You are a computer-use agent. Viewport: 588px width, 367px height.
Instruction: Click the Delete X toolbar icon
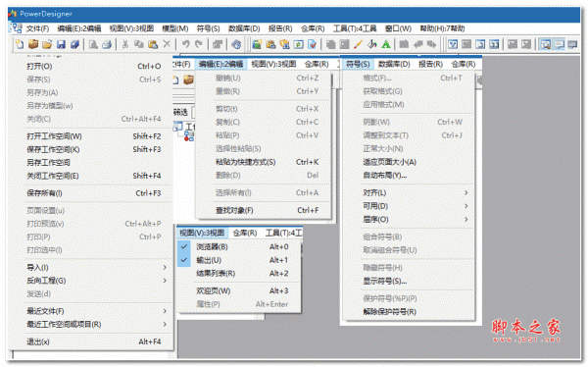point(167,44)
